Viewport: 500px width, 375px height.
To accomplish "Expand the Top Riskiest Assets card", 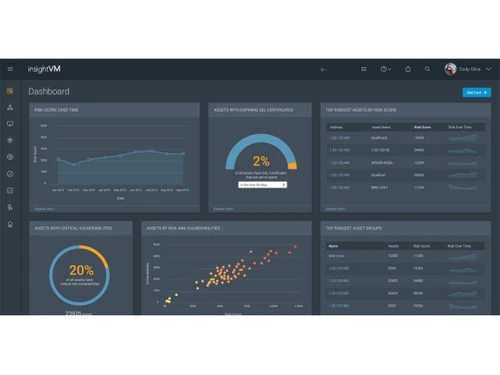I will (x=336, y=209).
